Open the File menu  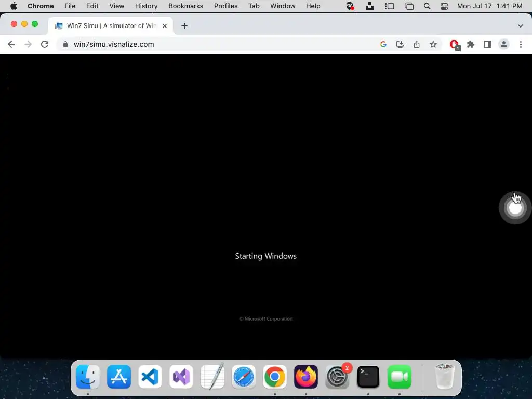pos(70,6)
